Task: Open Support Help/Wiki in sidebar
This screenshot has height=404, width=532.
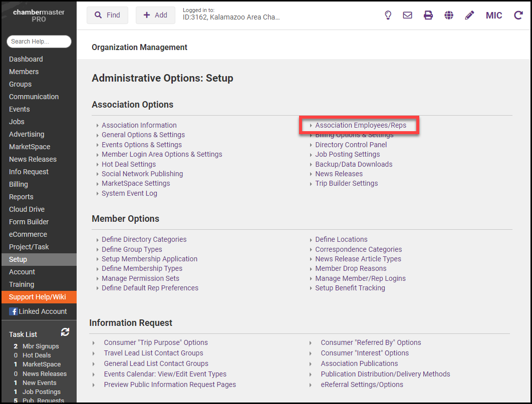Action: 38,297
